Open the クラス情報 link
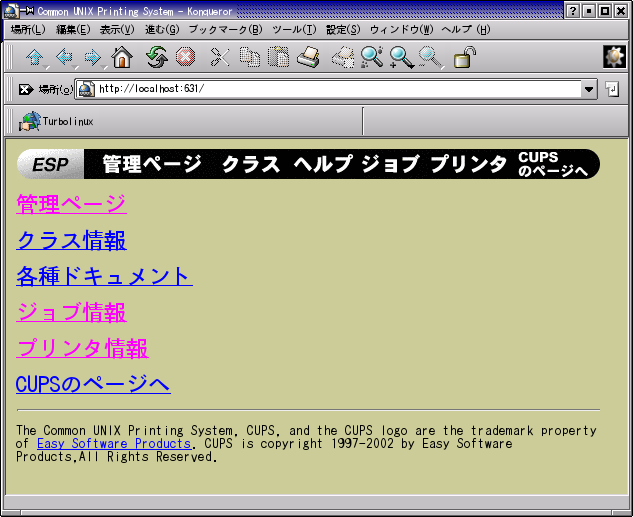633x517 pixels. (71, 240)
